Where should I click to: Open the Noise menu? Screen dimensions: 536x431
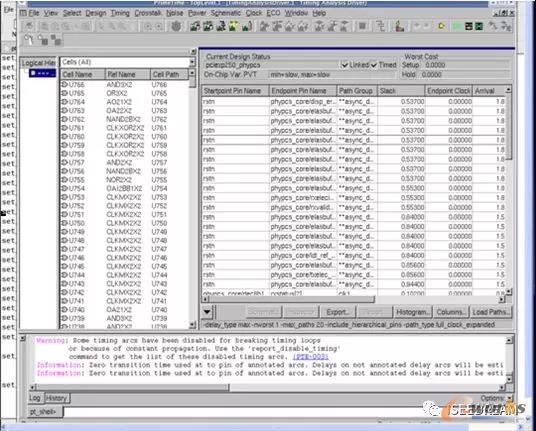coord(175,13)
